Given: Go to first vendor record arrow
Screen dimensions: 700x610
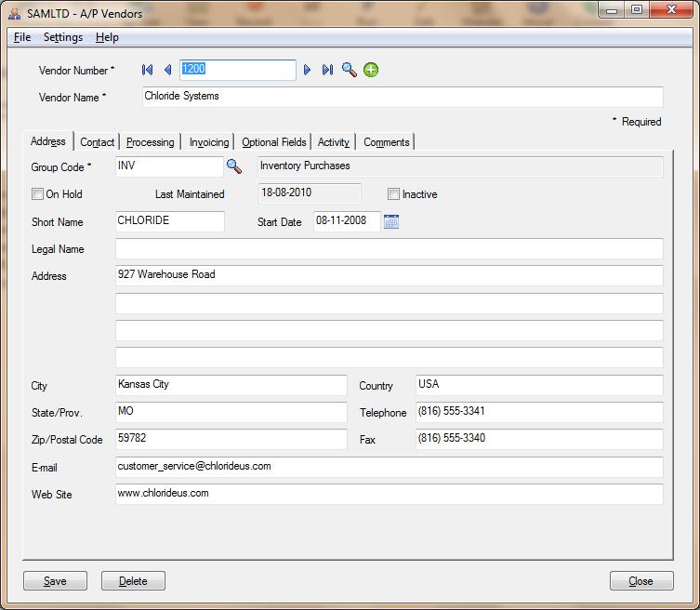Looking at the screenshot, I should (x=147, y=70).
